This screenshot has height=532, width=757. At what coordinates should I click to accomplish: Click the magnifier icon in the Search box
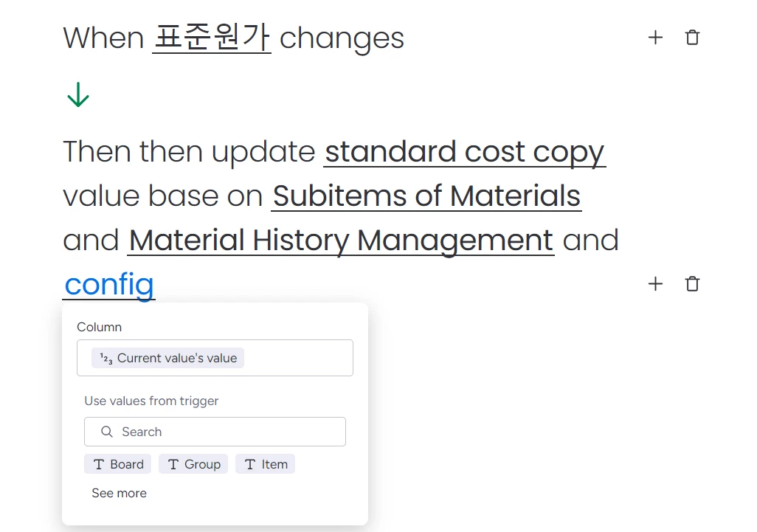107,432
